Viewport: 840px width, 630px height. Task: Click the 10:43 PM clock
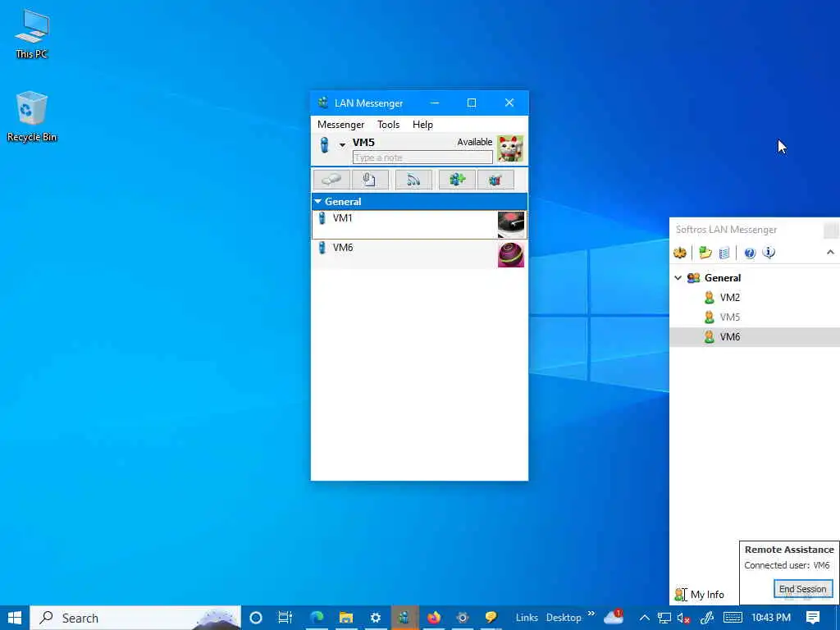pos(771,618)
